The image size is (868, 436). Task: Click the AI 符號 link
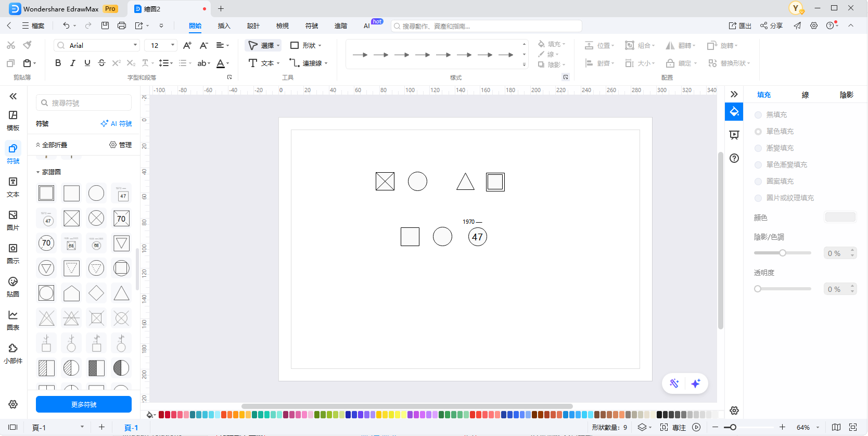tap(116, 124)
